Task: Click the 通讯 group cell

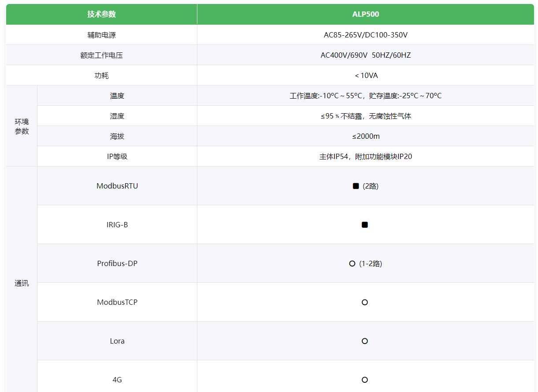Action: click(x=22, y=283)
